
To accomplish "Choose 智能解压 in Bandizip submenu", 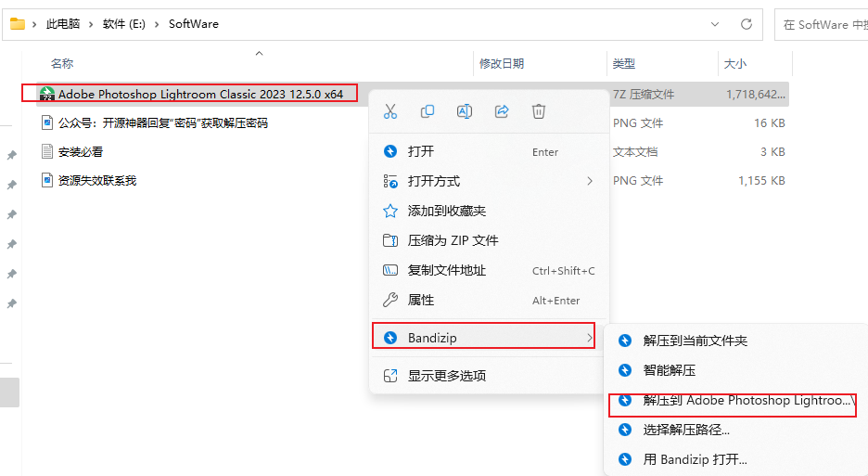I will pos(737,370).
